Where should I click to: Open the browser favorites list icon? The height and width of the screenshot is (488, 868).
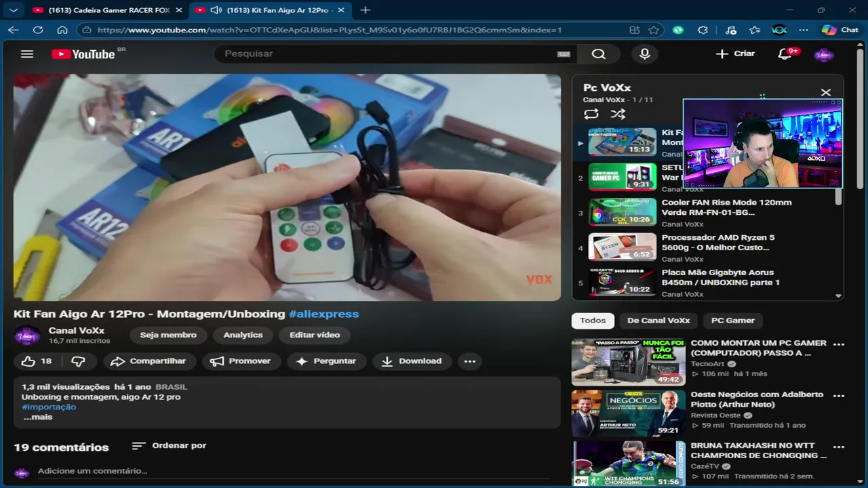(x=755, y=30)
